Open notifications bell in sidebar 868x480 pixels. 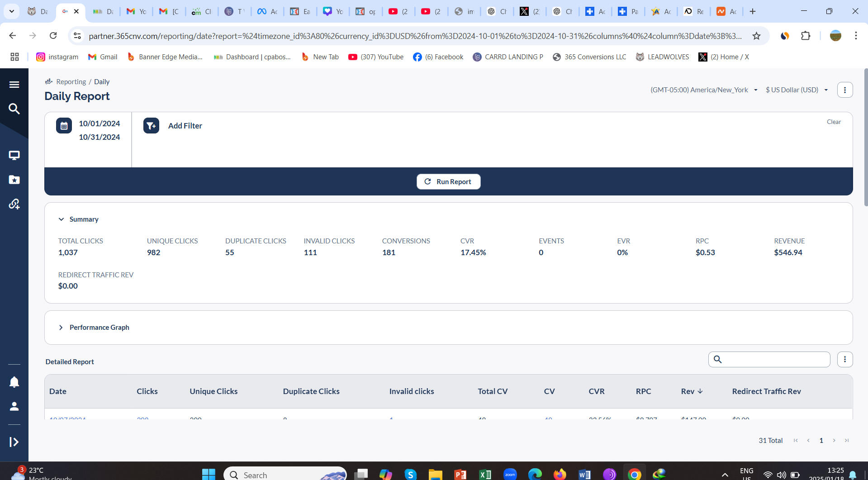[x=14, y=382]
